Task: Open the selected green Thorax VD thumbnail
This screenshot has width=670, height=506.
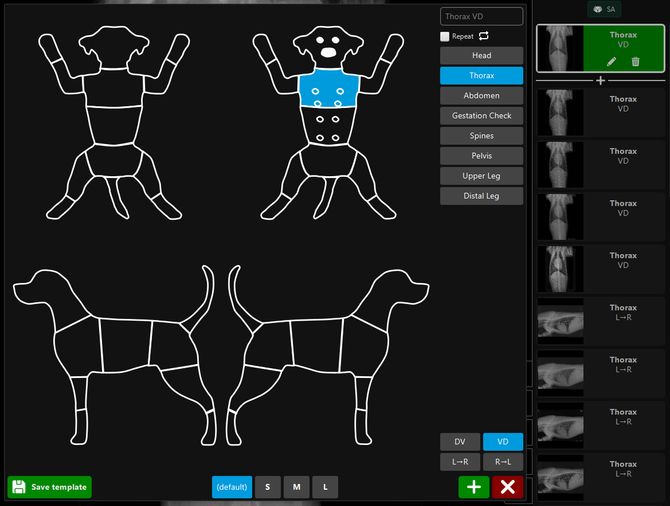Action: click(600, 48)
